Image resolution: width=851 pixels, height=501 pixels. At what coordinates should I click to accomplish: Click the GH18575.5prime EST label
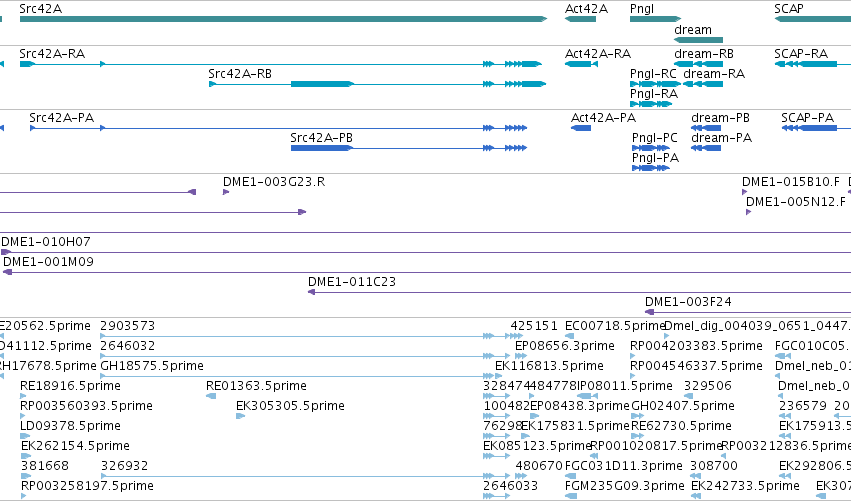152,366
